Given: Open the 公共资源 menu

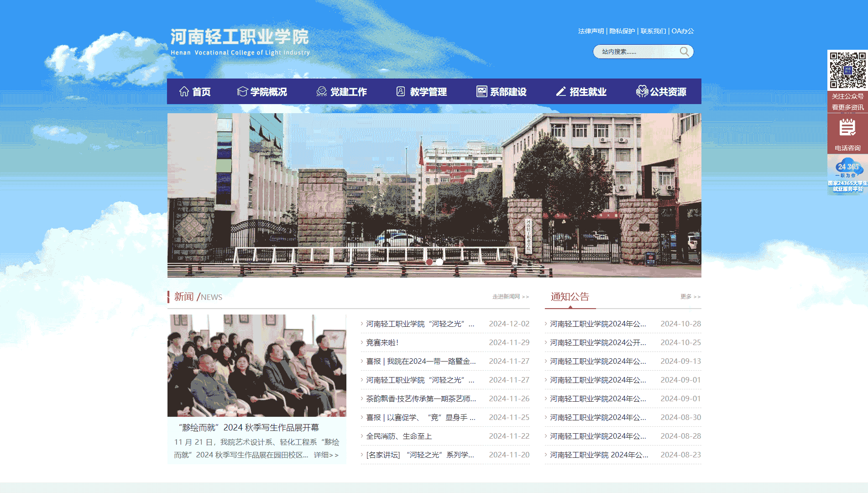Looking at the screenshot, I should tap(661, 91).
